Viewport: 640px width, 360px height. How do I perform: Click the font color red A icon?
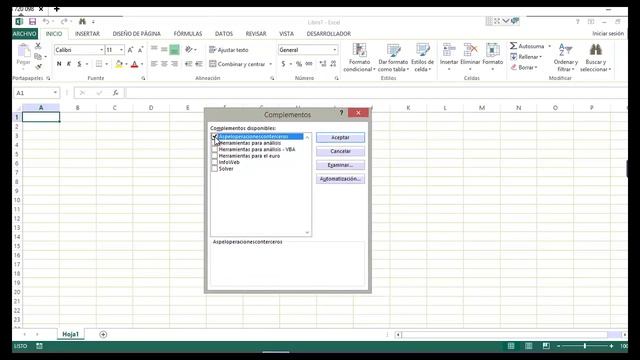pos(135,64)
